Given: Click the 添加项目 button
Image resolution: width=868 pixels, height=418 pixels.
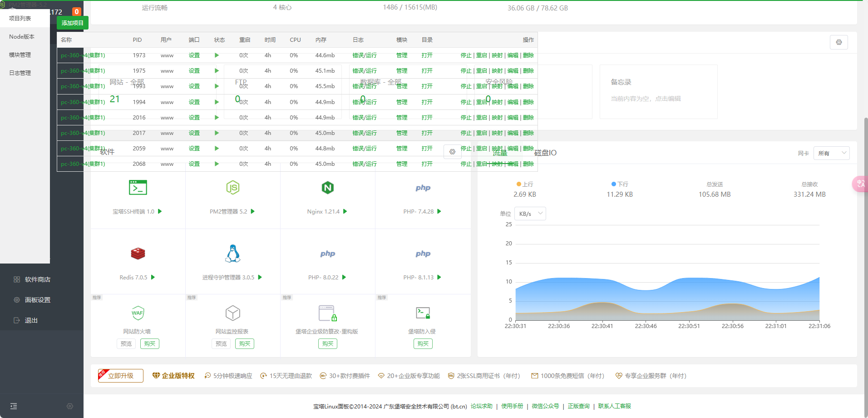Looking at the screenshot, I should click(73, 23).
